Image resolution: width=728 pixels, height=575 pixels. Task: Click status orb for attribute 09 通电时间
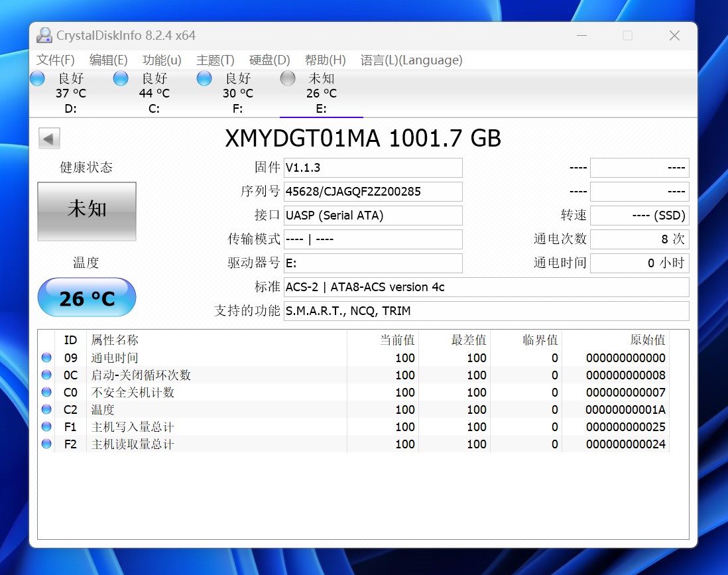[x=46, y=357]
